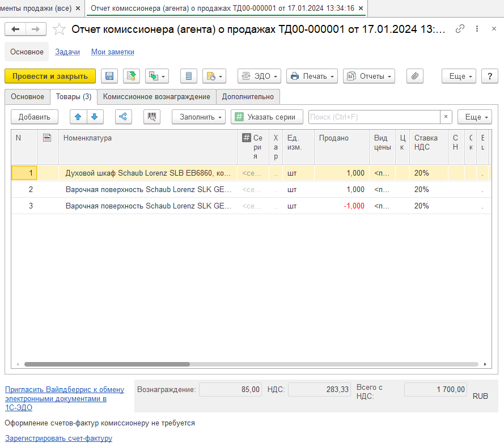504x447 pixels.
Task: Click right arrow of horizontal scrollbar
Action: (x=485, y=364)
